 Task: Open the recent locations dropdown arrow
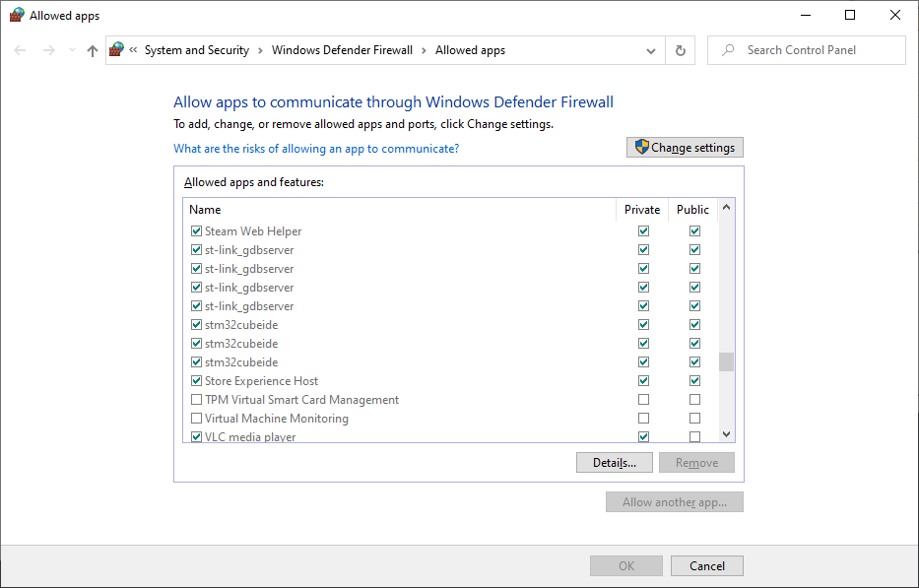72,50
